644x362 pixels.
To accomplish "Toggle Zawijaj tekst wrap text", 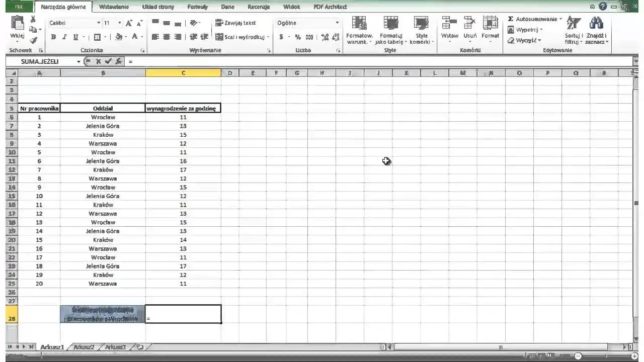I will [235, 23].
